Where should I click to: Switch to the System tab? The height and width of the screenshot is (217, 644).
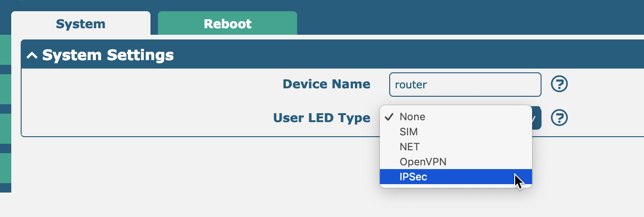click(x=80, y=23)
